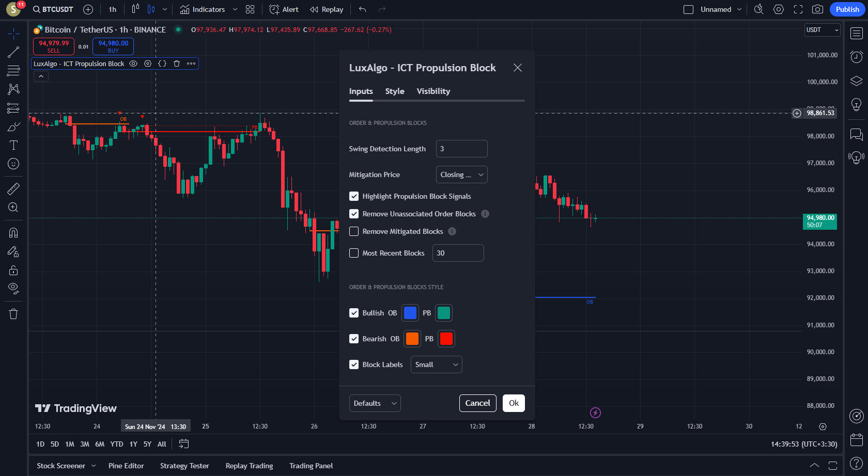Hide the LuxAlgo indicator with eye icon
Screen dimensions: 868x476
(x=133, y=64)
